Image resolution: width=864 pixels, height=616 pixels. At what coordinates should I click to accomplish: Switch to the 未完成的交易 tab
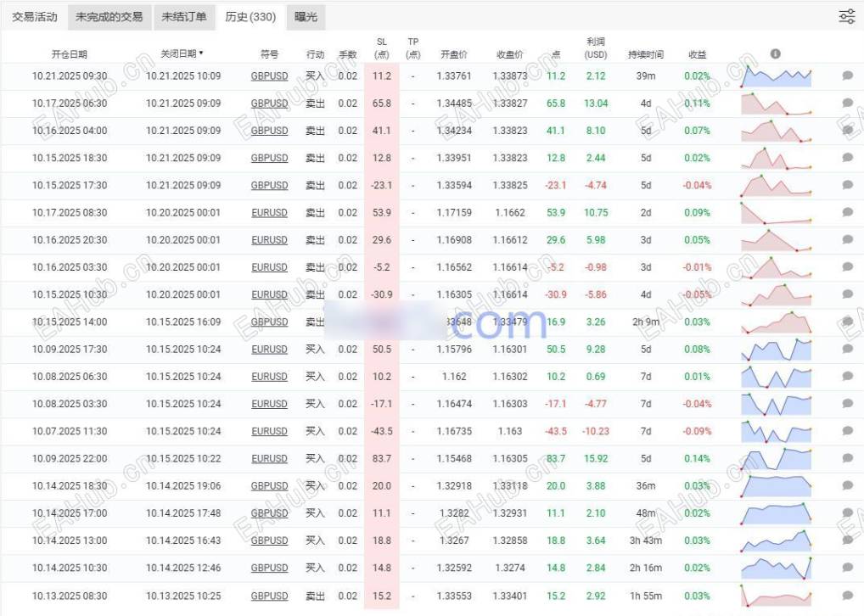point(109,17)
